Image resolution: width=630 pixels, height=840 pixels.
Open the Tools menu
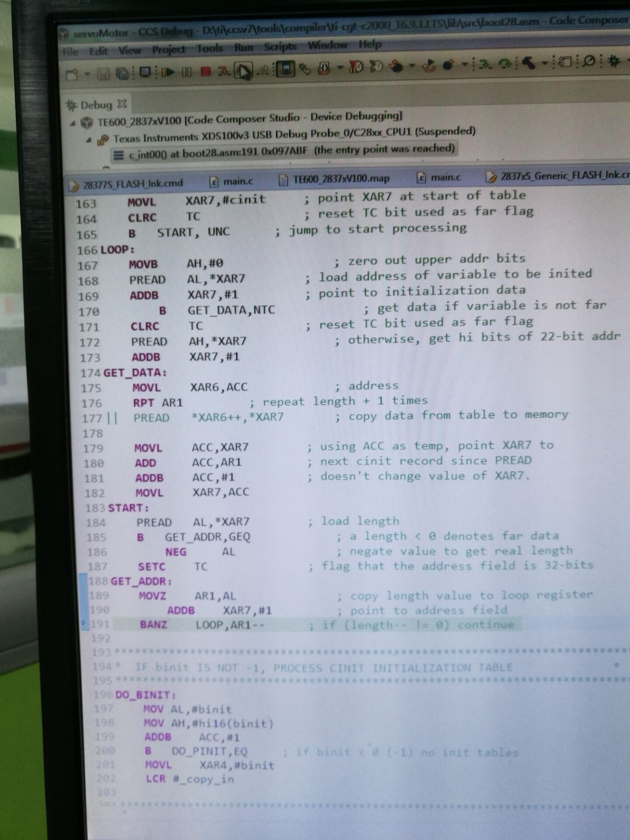tap(210, 48)
